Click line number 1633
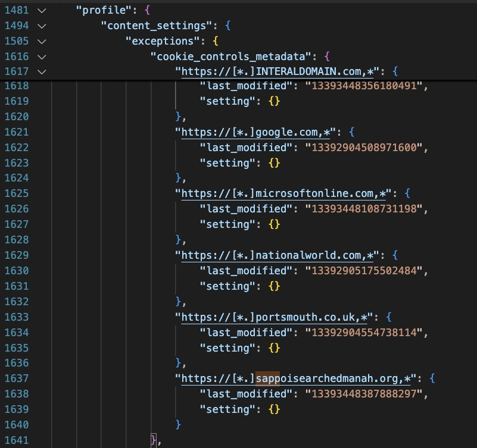Image resolution: width=477 pixels, height=448 pixels. (x=17, y=317)
